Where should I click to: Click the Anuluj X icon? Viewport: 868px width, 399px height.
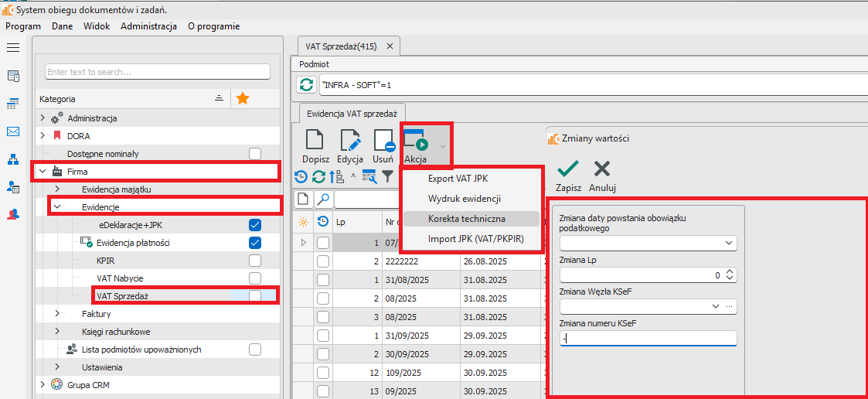click(x=601, y=169)
